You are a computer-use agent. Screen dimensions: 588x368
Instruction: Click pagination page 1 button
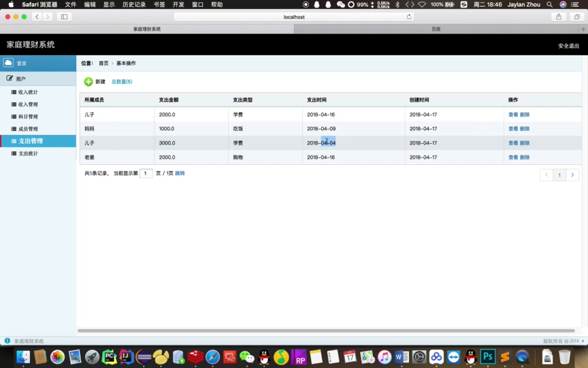click(559, 175)
